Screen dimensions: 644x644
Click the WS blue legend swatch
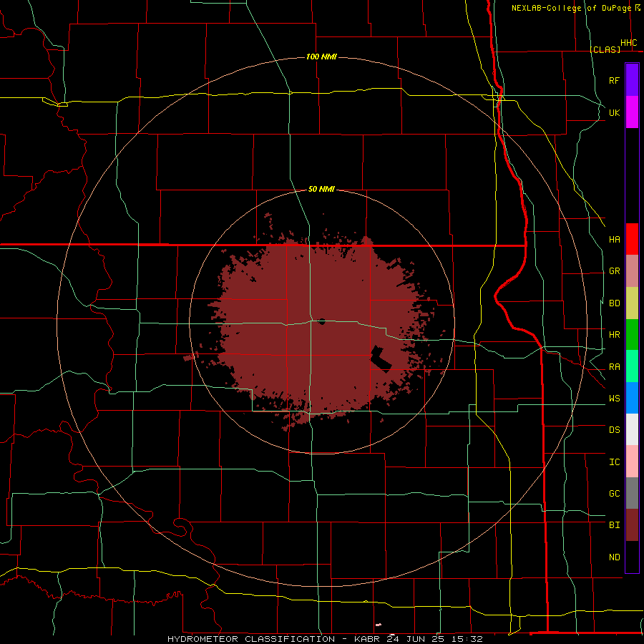632,398
